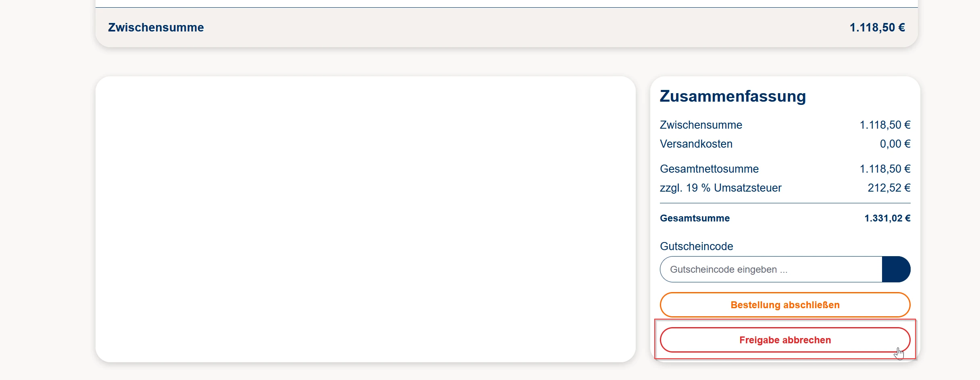Click the Gesamtnettosumme amount in summary

pos(884,169)
